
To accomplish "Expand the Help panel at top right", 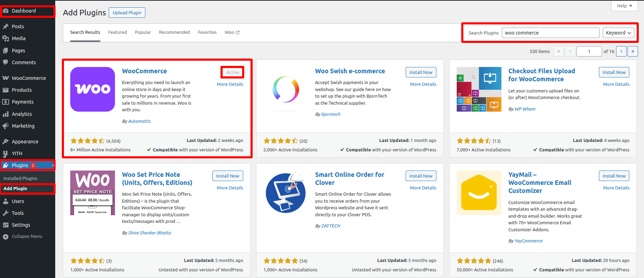I will (624, 6).
